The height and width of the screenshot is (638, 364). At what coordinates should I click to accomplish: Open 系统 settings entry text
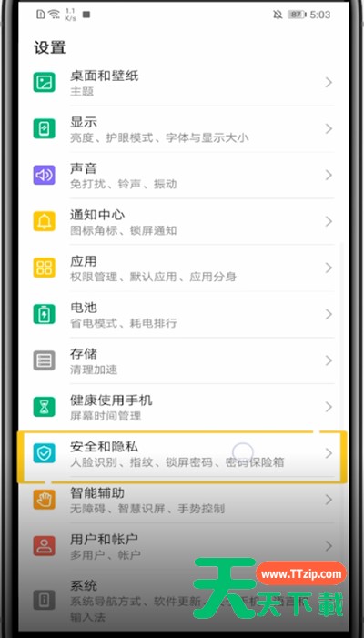click(x=84, y=586)
